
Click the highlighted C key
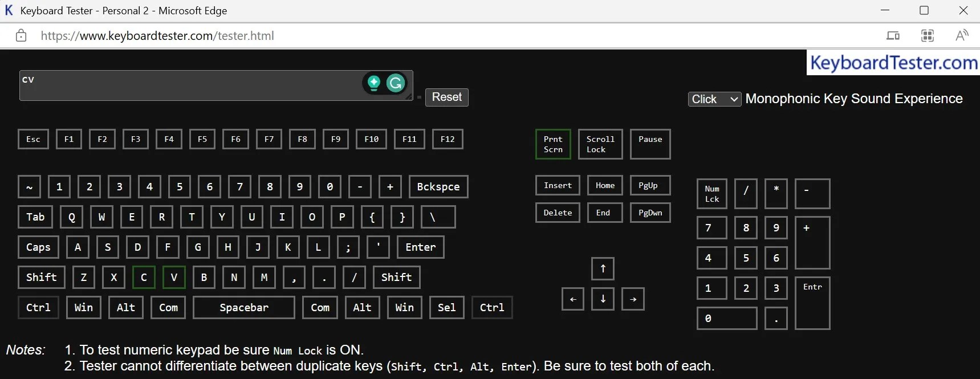pos(144,278)
